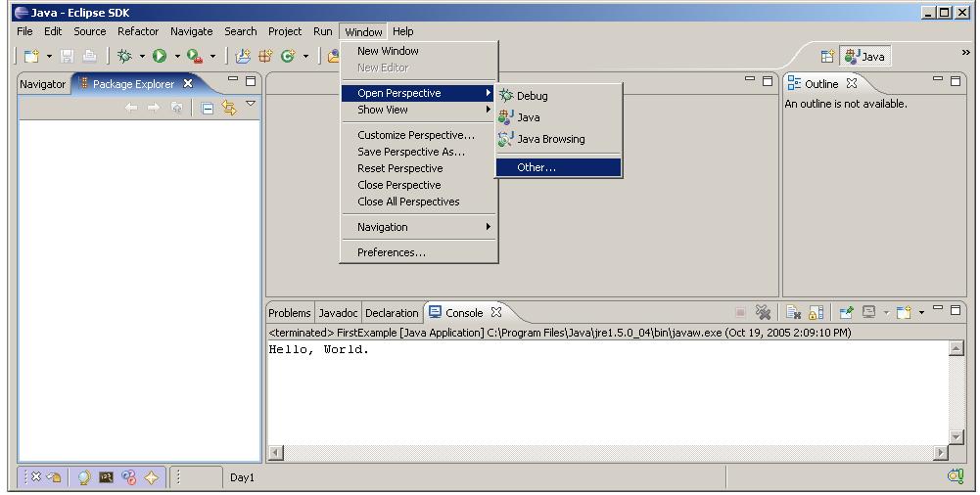Click the Open Console icon
Image resolution: width=980 pixels, height=495 pixels.
point(903,312)
